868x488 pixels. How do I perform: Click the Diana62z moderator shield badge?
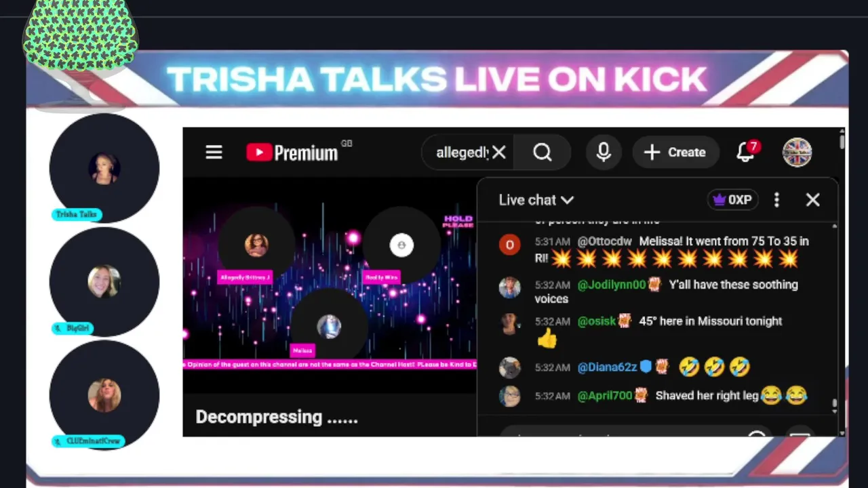646,367
